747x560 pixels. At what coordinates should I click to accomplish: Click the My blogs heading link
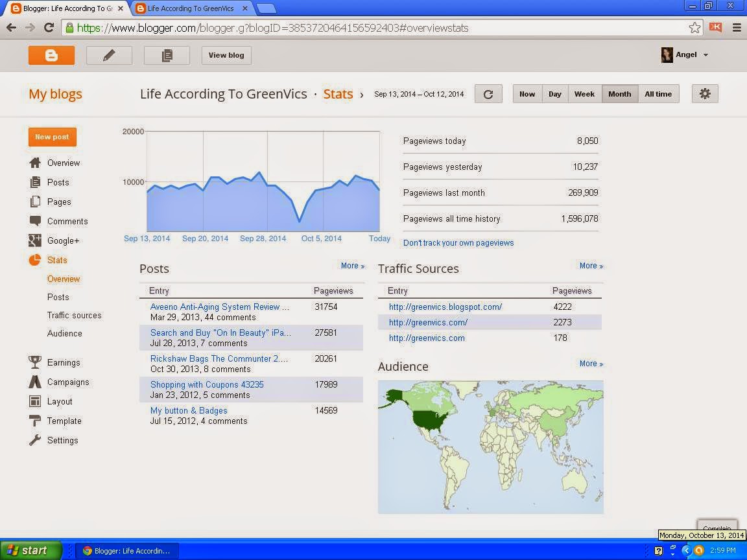(x=55, y=94)
